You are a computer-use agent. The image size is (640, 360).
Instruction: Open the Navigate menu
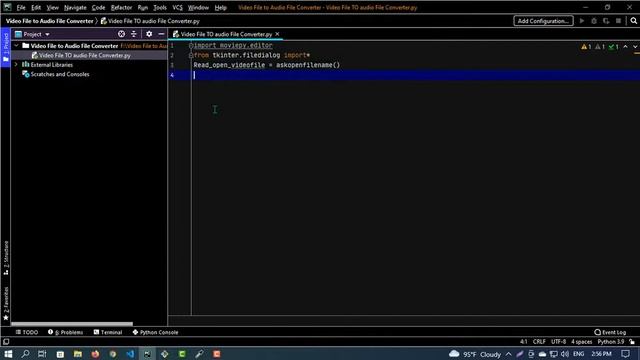(75, 7)
